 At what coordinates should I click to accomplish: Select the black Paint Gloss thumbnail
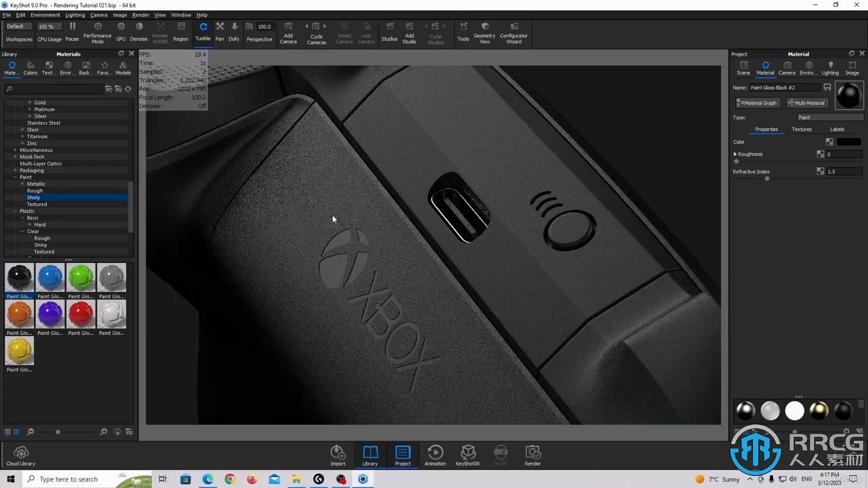tap(19, 277)
